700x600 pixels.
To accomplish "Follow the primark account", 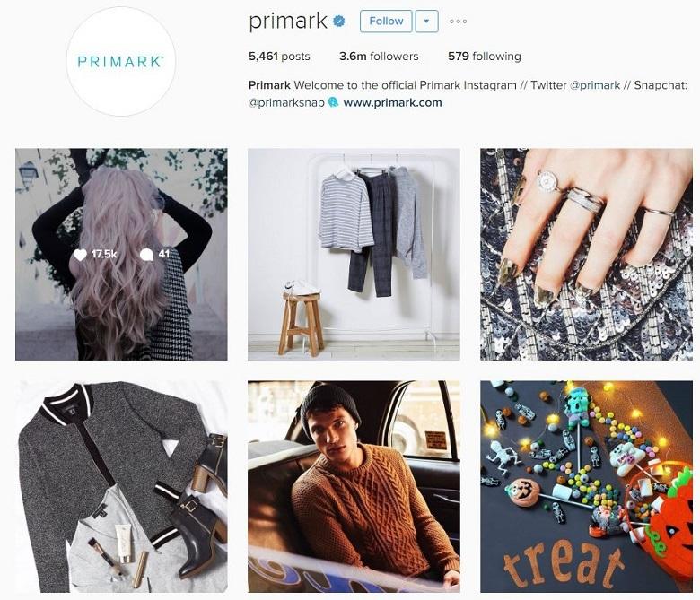I will [386, 22].
